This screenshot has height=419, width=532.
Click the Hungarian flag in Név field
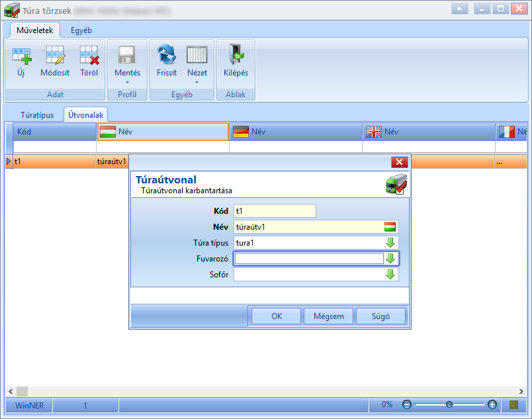(390, 226)
